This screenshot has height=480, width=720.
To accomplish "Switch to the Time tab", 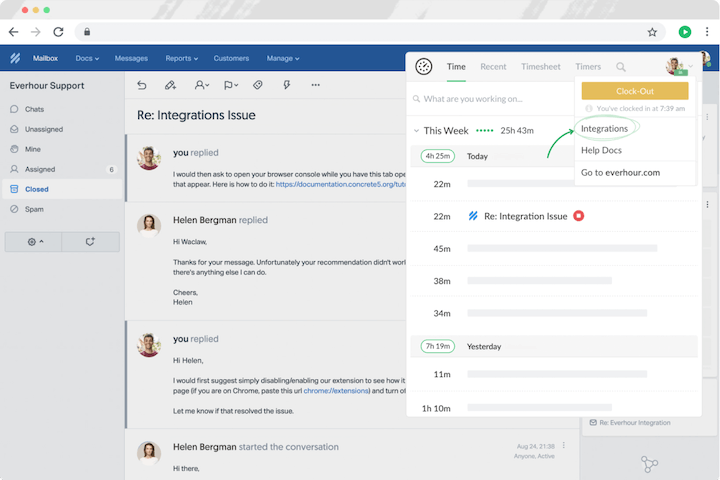I will [x=456, y=67].
